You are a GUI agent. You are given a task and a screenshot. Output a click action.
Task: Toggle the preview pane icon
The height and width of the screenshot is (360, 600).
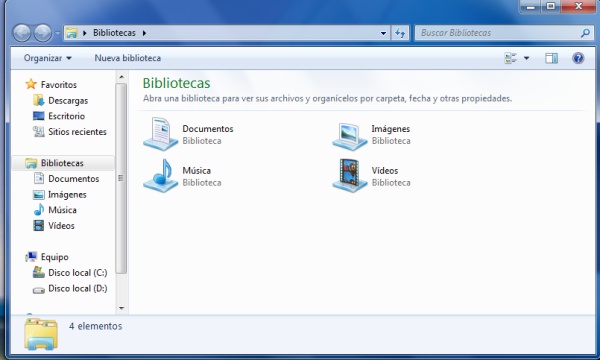(x=551, y=58)
